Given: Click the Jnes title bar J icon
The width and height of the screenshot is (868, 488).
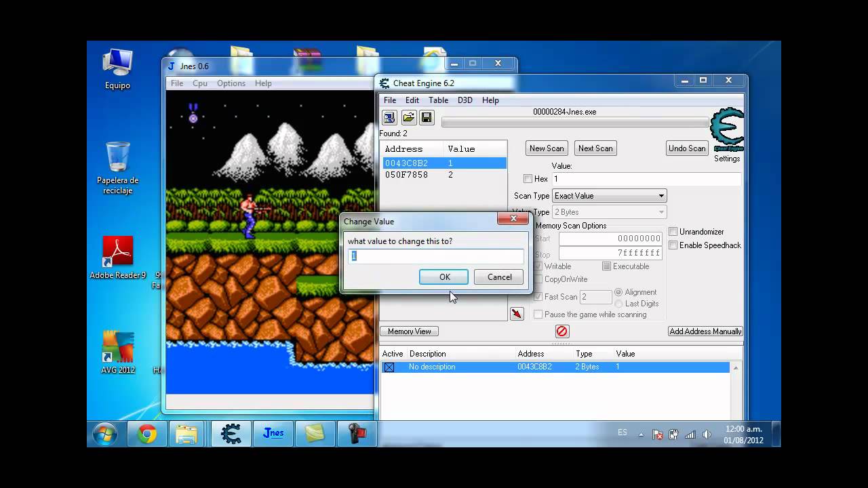Looking at the screenshot, I should pyautogui.click(x=172, y=66).
